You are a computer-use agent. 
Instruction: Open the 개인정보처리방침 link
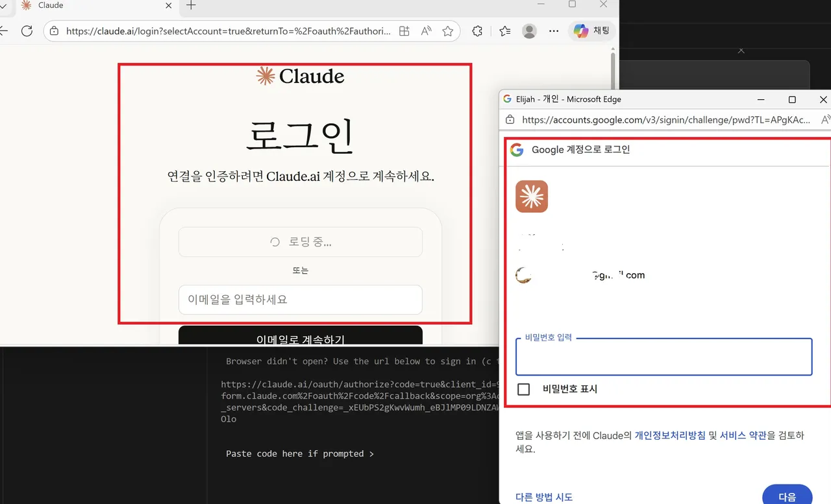click(x=670, y=435)
